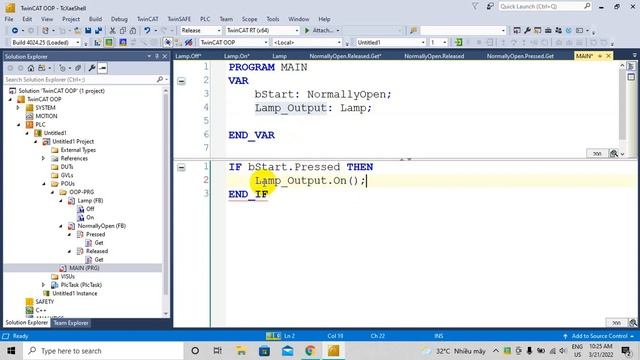Select the Lamp (FB) tree item
This screenshot has width=640, height=360.
[x=90, y=200]
